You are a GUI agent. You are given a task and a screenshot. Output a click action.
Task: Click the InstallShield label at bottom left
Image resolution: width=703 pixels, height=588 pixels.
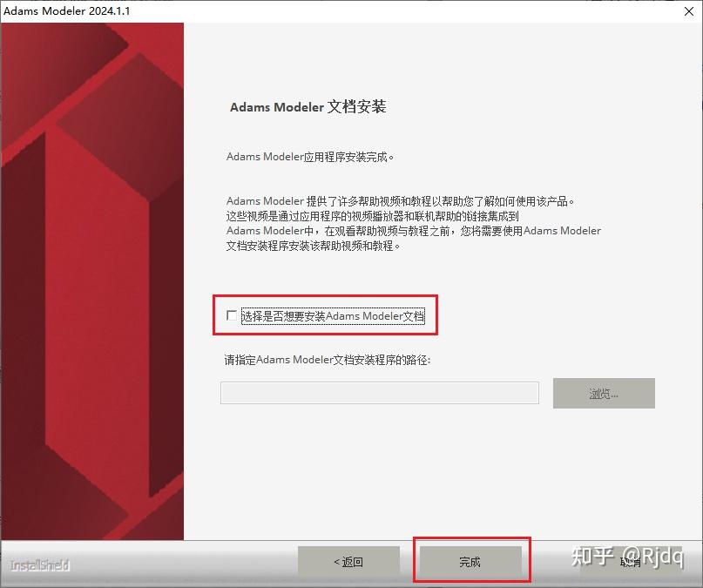click(37, 565)
